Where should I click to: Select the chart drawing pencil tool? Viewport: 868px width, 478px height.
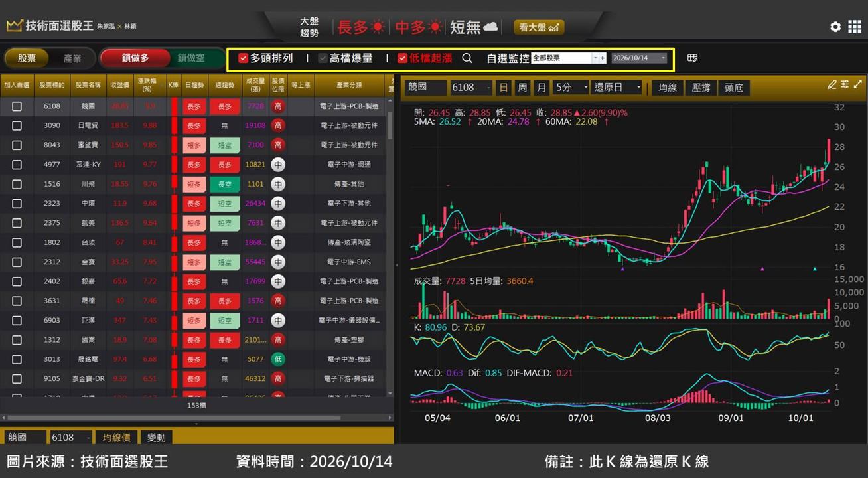tap(832, 84)
